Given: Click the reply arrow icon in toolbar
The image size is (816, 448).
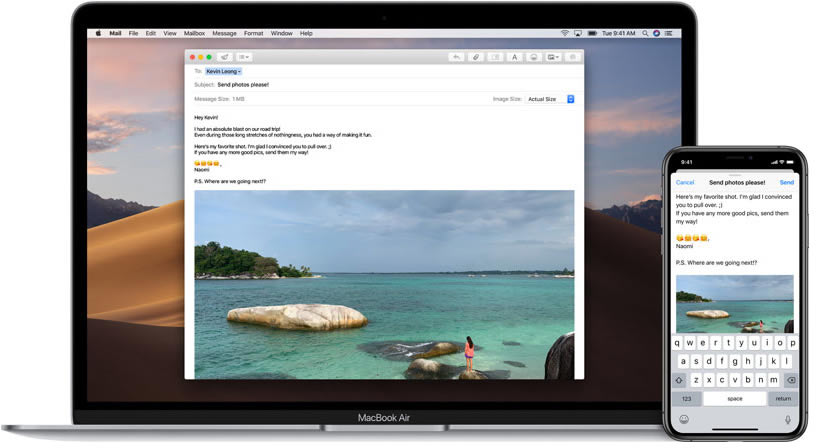Looking at the screenshot, I should tap(457, 57).
